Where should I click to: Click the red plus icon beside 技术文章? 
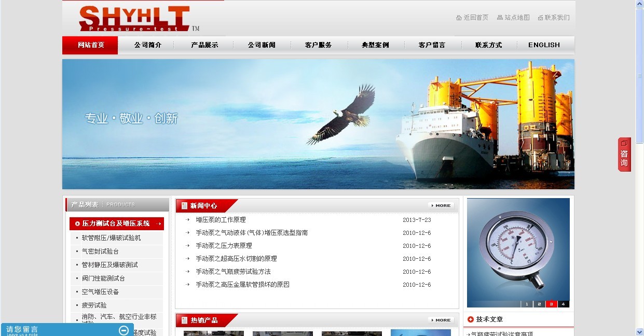click(x=471, y=319)
